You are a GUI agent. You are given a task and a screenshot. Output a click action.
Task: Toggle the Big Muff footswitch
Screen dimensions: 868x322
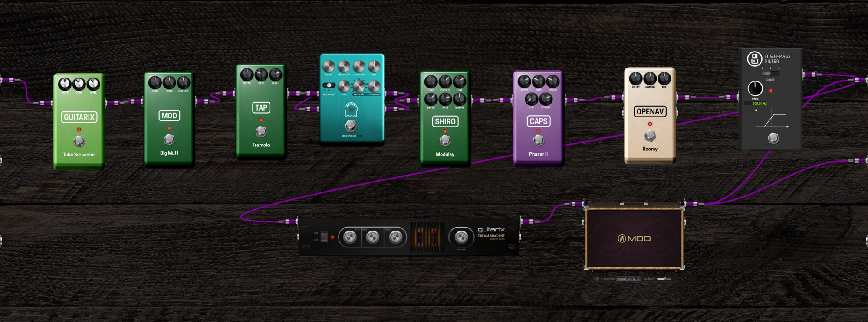click(x=169, y=140)
